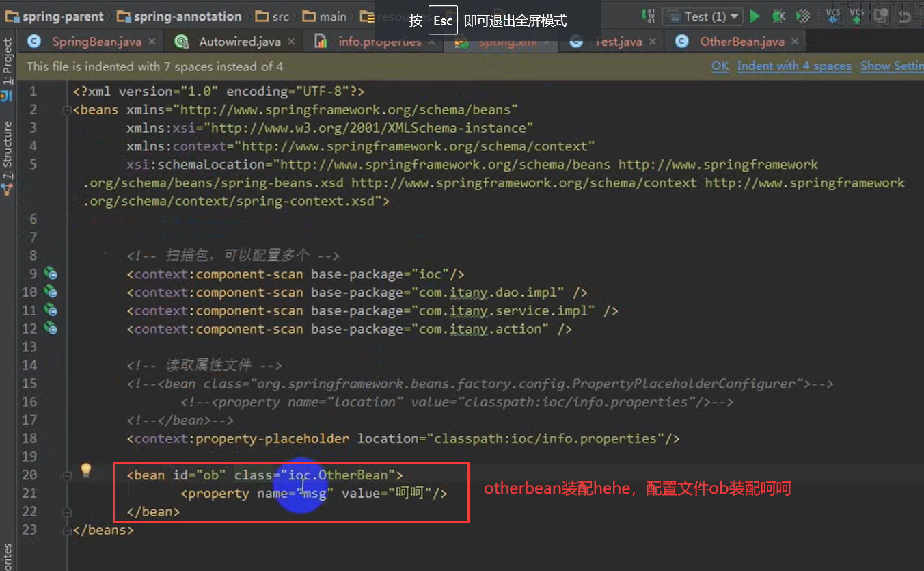Click the class value "ioc.OtherBean"

[x=338, y=475]
